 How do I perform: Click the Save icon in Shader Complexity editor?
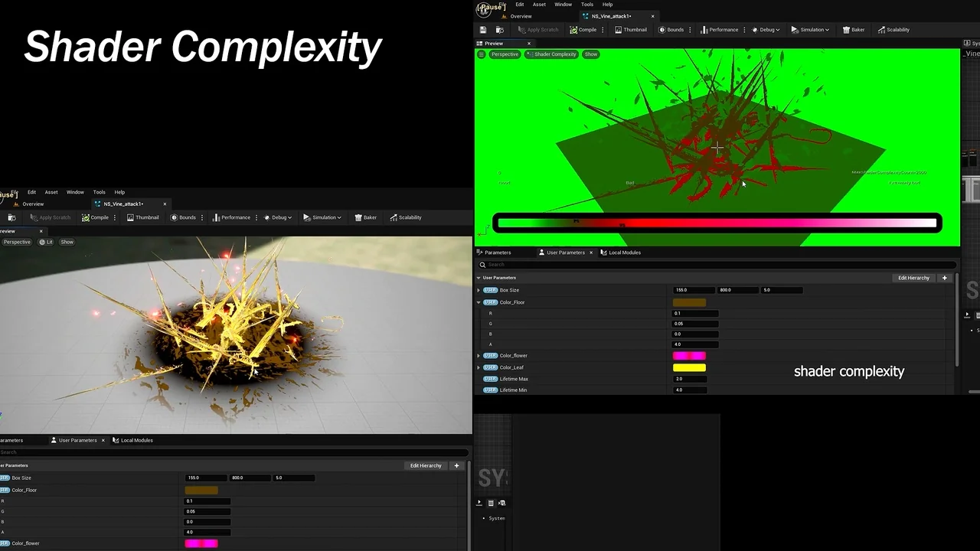click(x=483, y=30)
